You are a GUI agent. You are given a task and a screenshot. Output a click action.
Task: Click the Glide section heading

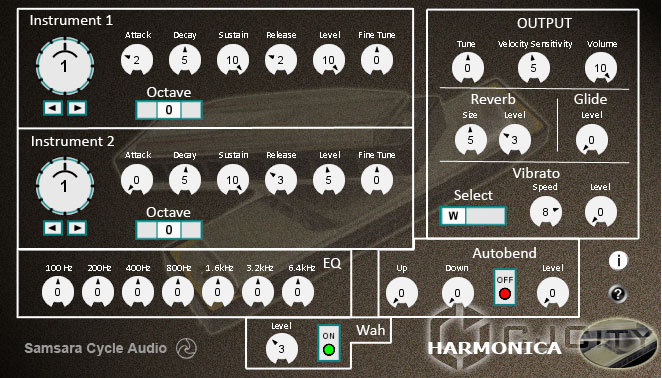tap(590, 99)
